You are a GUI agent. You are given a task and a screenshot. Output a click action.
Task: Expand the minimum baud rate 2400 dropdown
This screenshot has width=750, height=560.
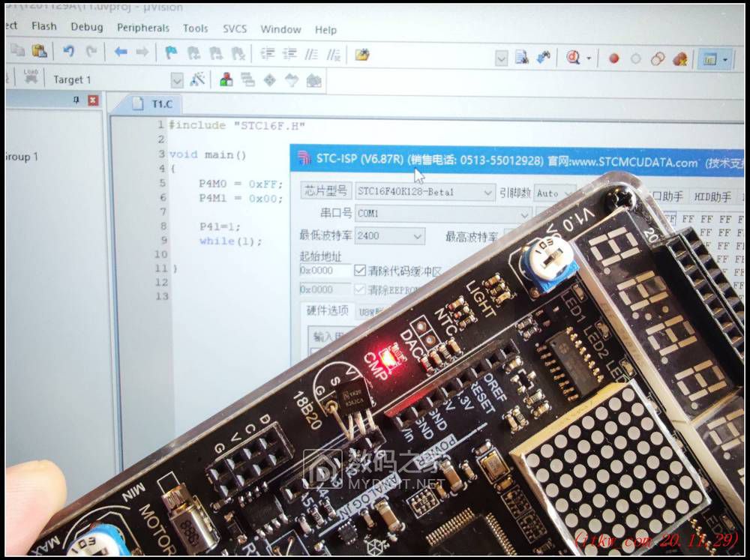tap(417, 236)
